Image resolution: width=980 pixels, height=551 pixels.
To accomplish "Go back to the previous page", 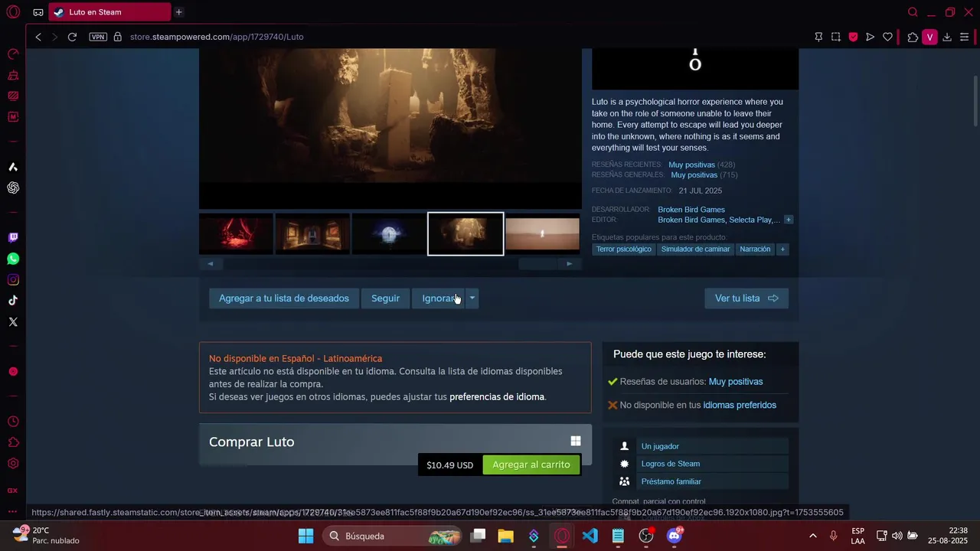I will [38, 37].
